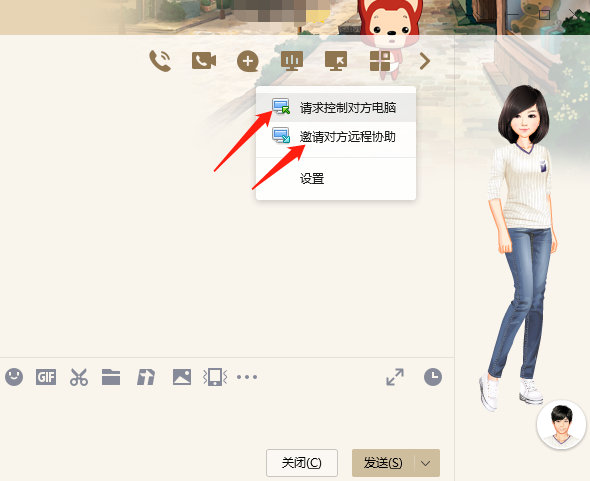Select 邀请对方远程协助 menu entry
Screen dimensions: 590x481
point(336,136)
